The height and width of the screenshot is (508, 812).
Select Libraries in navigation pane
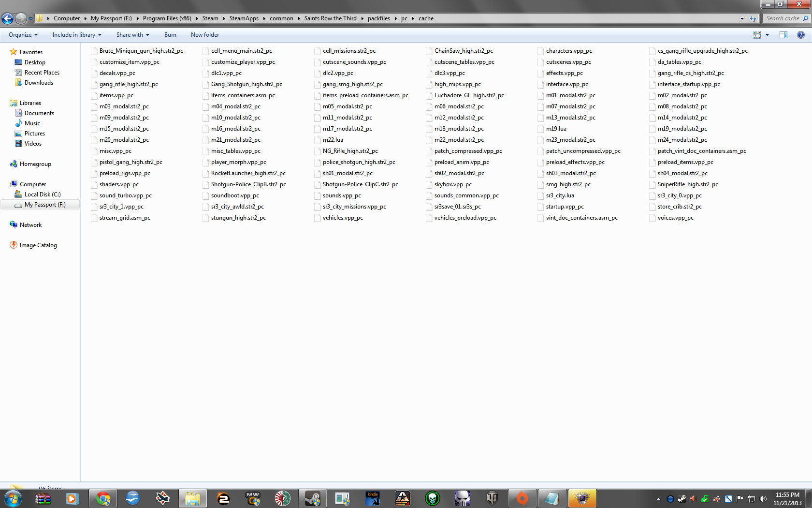click(x=30, y=103)
